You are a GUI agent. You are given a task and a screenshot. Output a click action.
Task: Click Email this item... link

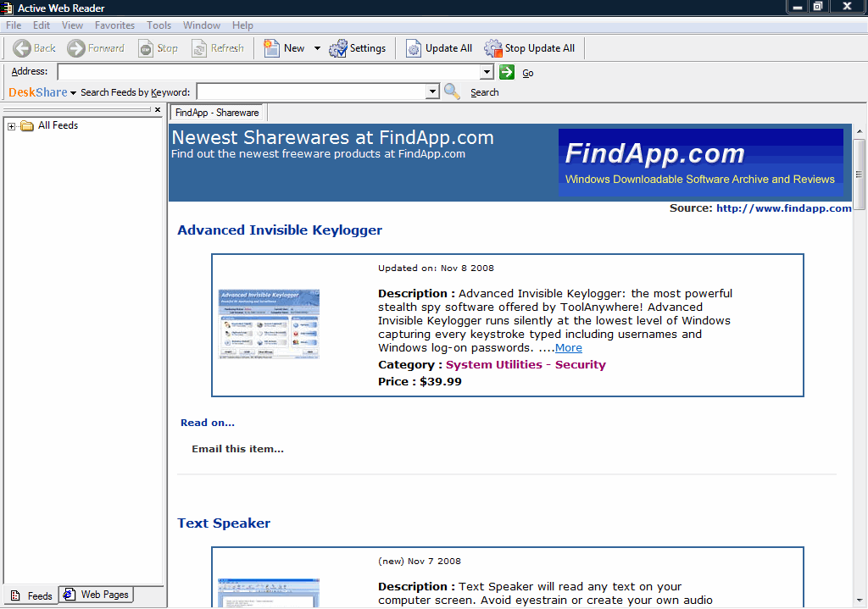237,449
